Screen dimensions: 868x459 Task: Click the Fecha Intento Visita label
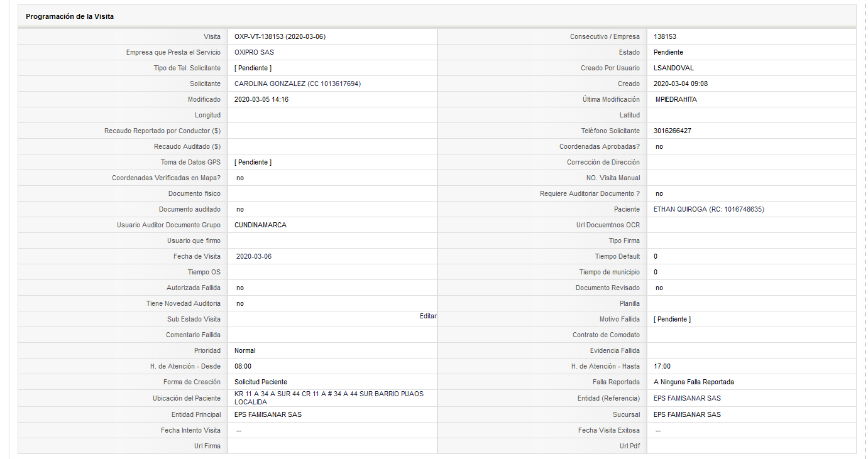[190, 430]
